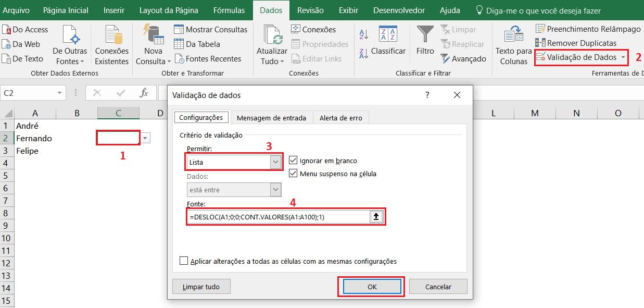Toggle the Ignorar em branco checkbox
The height and width of the screenshot is (308, 644).
(293, 161)
